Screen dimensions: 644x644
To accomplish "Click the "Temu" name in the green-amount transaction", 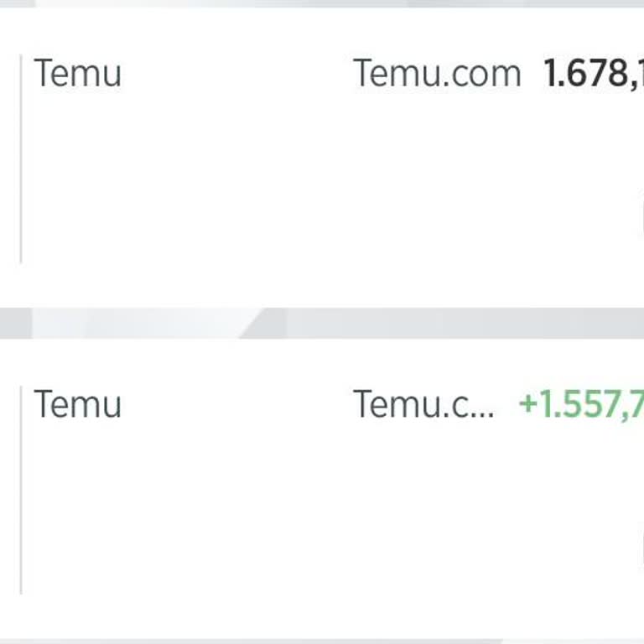I will pos(77,404).
